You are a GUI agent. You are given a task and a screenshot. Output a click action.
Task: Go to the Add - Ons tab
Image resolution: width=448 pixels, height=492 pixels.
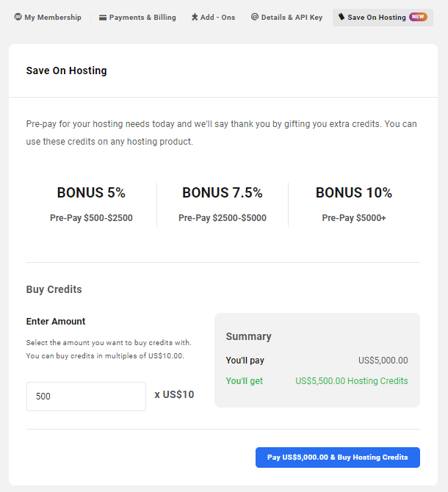[218, 18]
